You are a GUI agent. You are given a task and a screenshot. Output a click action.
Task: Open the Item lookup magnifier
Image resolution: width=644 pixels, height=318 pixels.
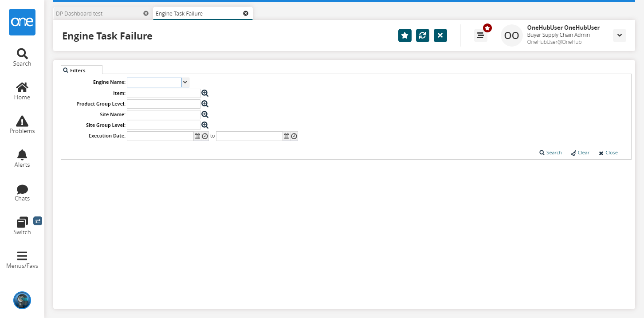point(205,93)
